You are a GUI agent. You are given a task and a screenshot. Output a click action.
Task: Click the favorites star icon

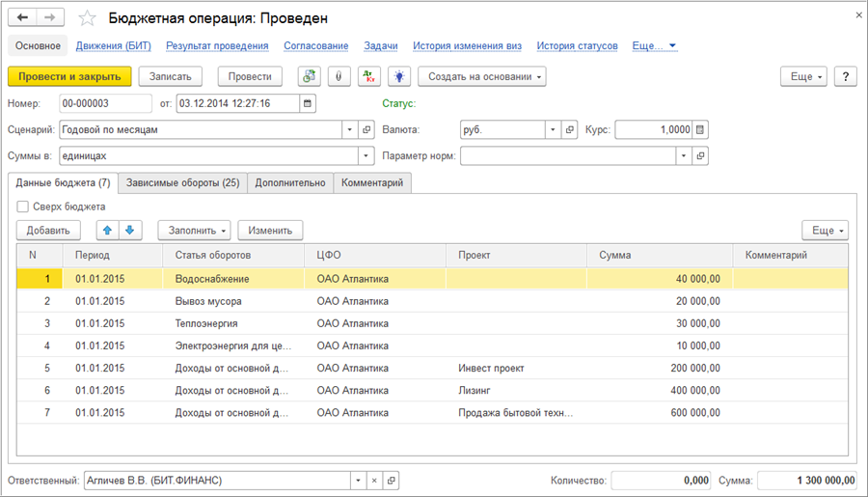point(87,18)
